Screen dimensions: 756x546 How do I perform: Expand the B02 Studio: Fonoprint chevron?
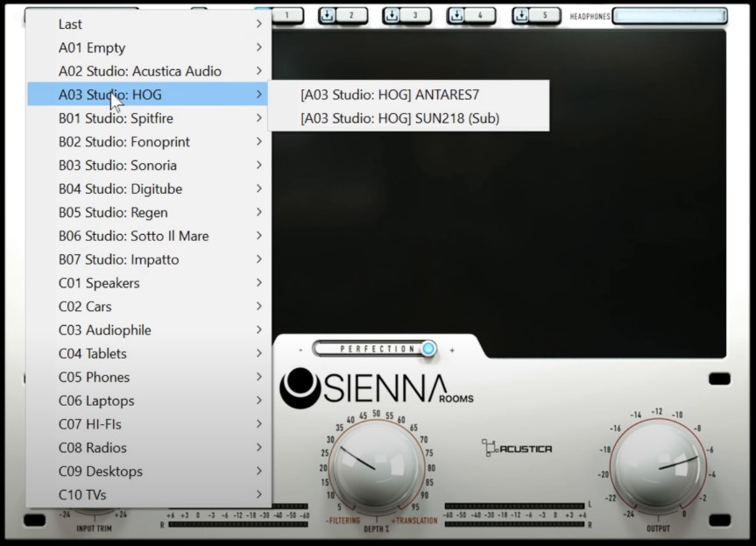pyautogui.click(x=259, y=142)
